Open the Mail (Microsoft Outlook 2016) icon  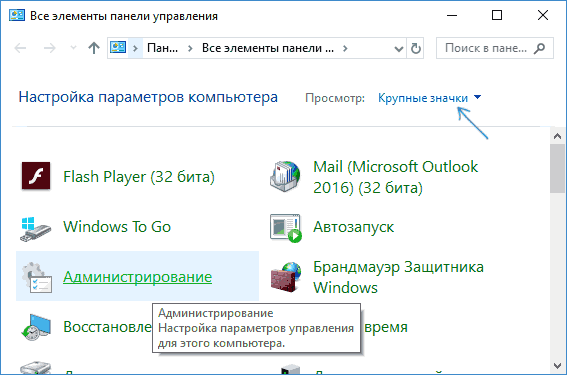(285, 176)
